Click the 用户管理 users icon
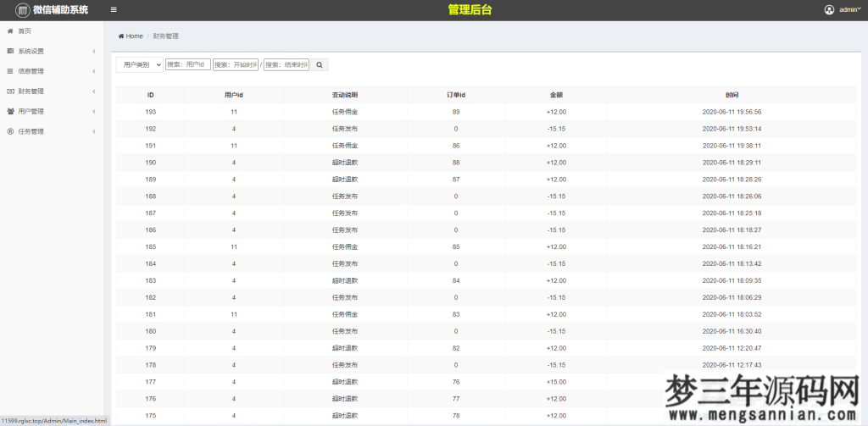The image size is (868, 426). tap(10, 111)
